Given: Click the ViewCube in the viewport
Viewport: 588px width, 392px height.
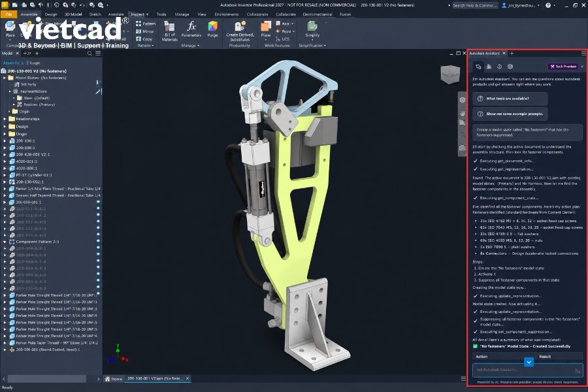Looking at the screenshot, I should pos(449,74).
